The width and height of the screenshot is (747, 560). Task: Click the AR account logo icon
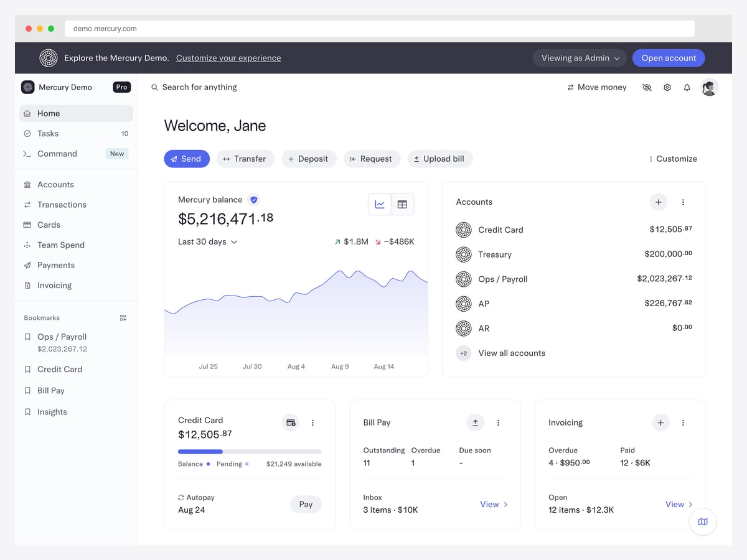(464, 329)
